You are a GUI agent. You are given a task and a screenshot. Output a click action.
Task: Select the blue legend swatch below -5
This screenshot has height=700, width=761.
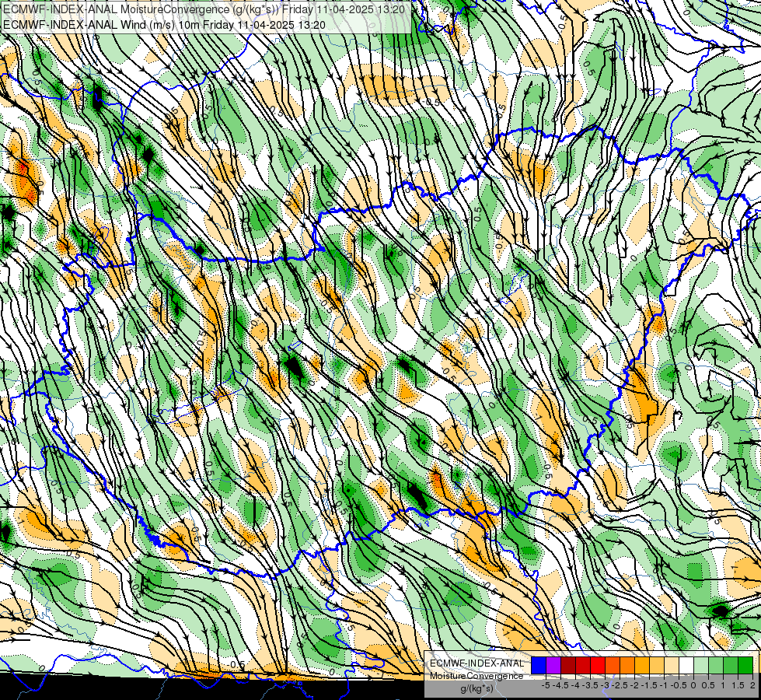coord(539,665)
